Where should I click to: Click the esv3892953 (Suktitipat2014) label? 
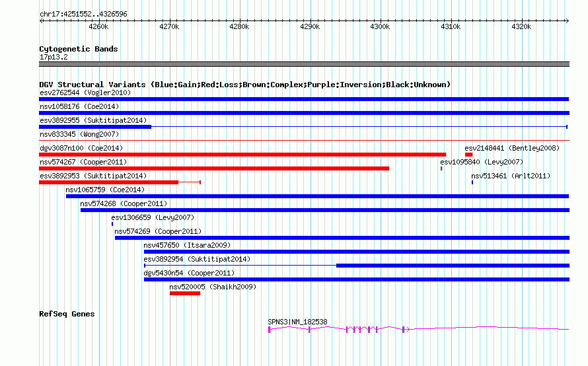click(x=93, y=176)
